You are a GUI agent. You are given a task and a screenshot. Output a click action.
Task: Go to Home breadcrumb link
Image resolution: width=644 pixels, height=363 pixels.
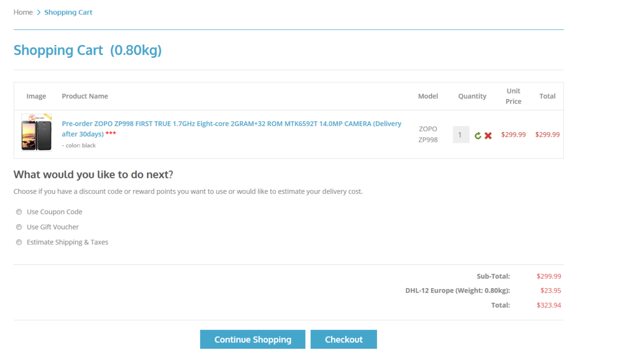(23, 12)
